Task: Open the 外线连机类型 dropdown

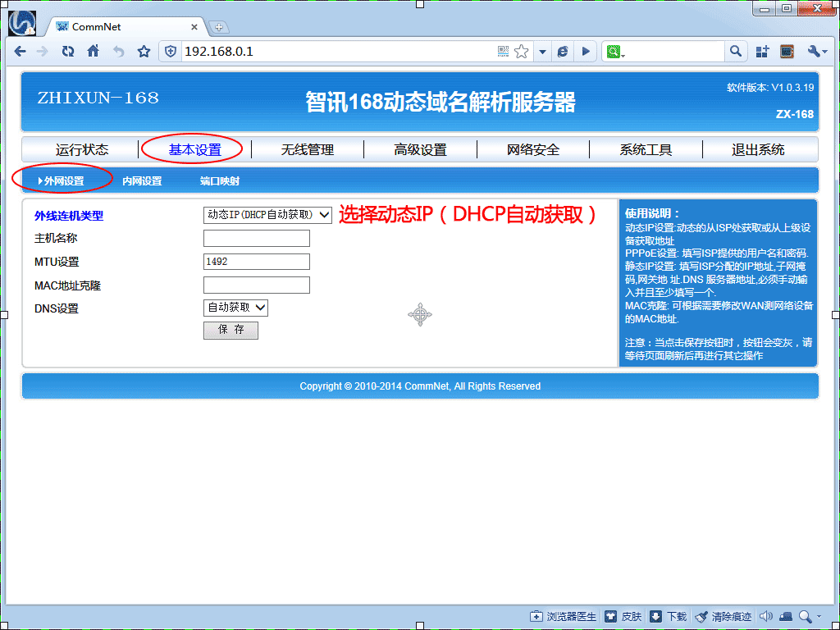Action: click(x=267, y=215)
